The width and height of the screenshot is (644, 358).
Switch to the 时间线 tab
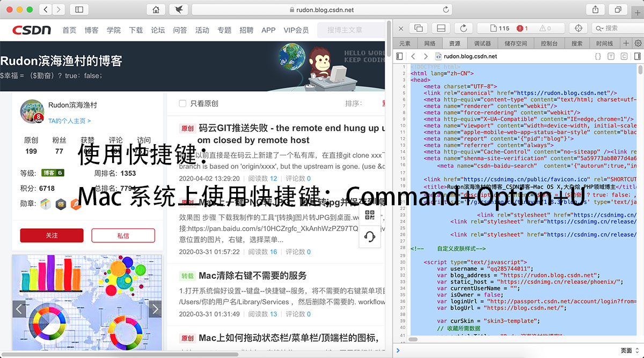(x=605, y=43)
